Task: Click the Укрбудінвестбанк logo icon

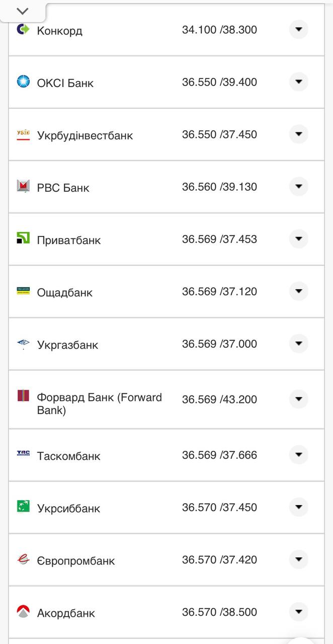Action: 23,134
